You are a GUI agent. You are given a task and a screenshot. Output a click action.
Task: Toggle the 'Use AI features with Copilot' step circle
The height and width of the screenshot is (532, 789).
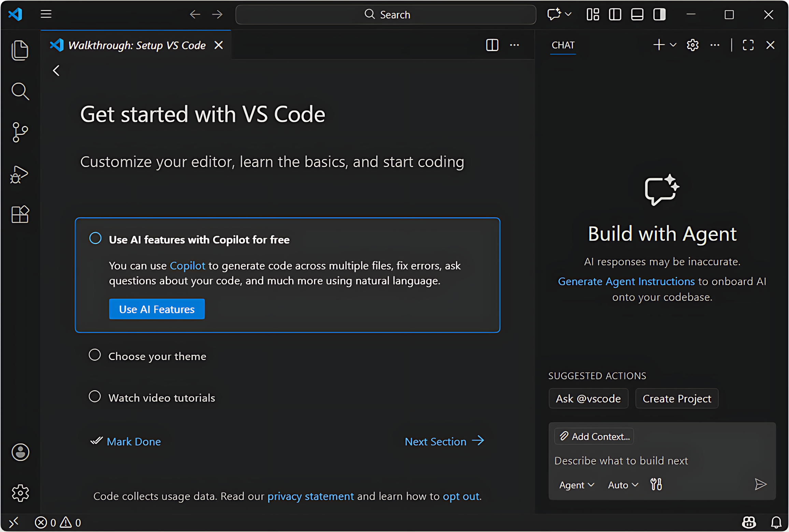click(95, 238)
